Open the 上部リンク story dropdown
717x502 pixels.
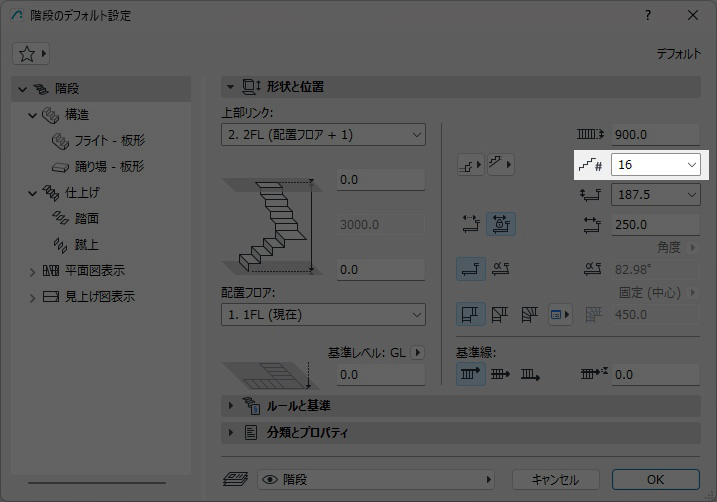click(323, 134)
